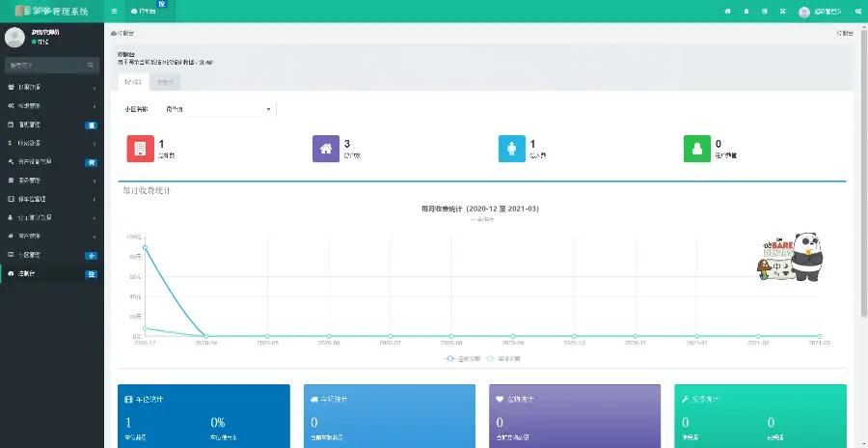Click inside the sidebar search field
Viewport: 868px width, 448px height.
52,66
